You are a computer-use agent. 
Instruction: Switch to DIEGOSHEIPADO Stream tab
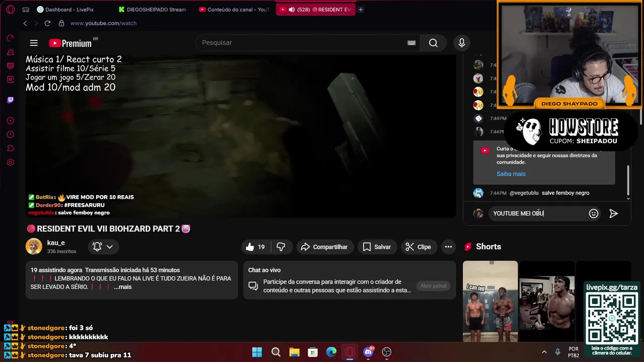point(153,10)
